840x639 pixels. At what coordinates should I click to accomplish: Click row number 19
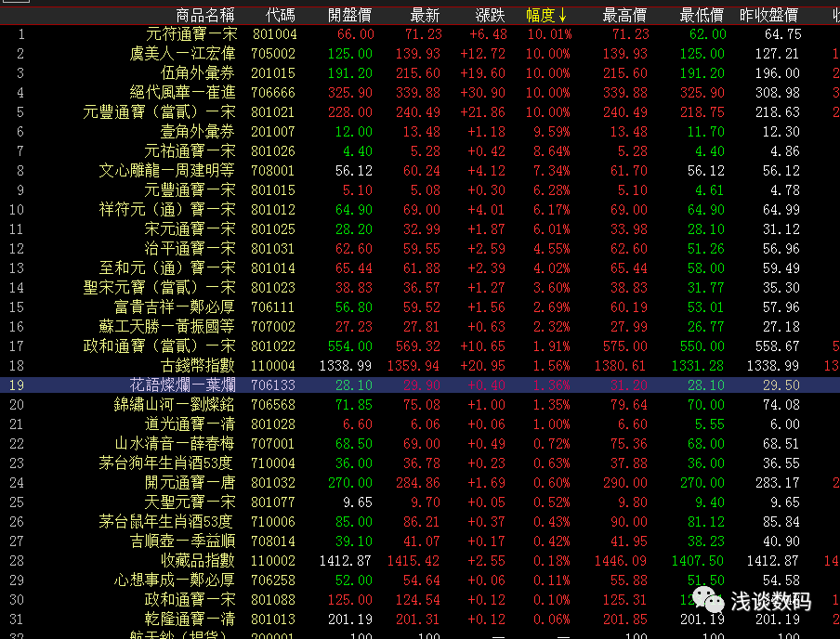click(17, 385)
